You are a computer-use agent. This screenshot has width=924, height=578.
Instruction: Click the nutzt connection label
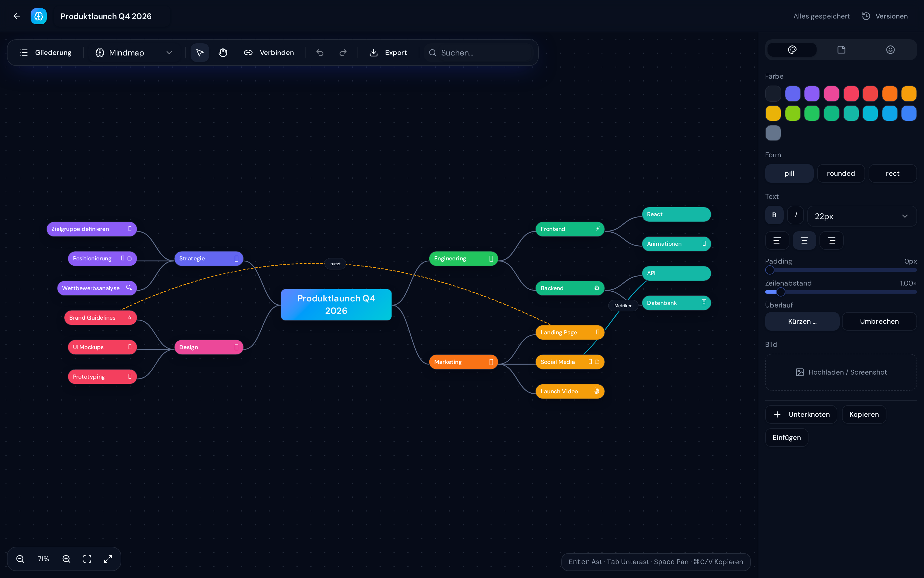[335, 264]
